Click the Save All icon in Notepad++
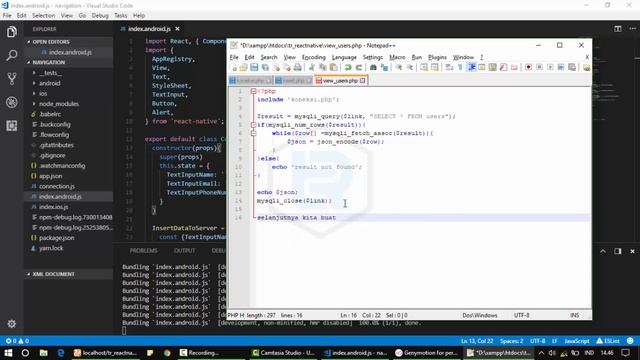The height and width of the screenshot is (360, 640). point(265,67)
